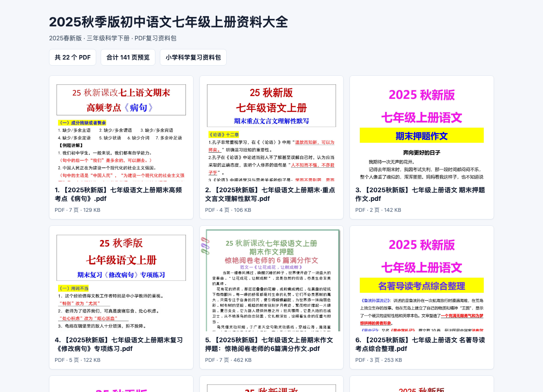
Task: Click the page heading '2025秋季版初中语文七年级上册资料大全'
Action: [169, 22]
